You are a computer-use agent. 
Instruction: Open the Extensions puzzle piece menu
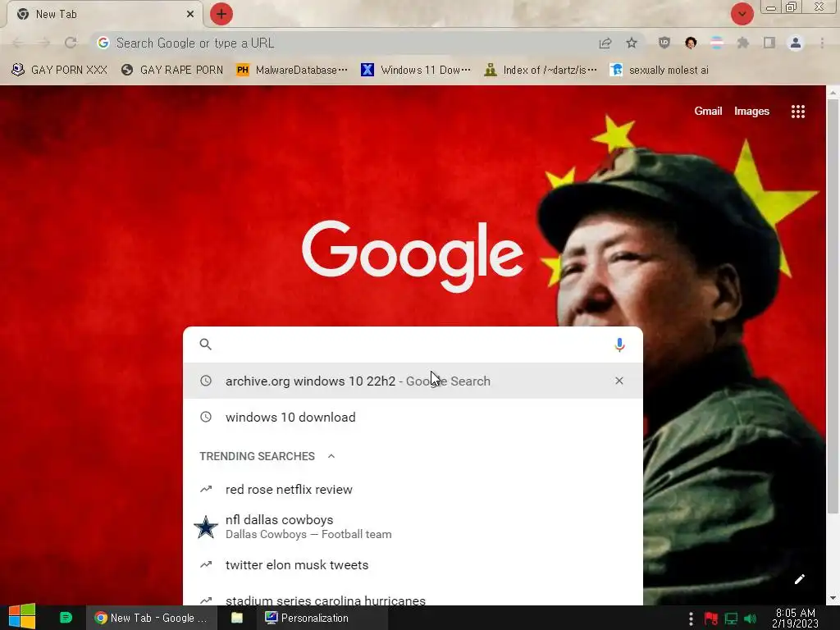click(743, 43)
